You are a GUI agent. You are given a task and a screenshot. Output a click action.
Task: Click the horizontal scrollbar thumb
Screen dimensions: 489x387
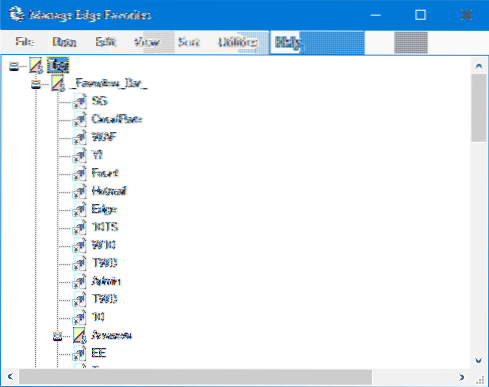[195, 377]
